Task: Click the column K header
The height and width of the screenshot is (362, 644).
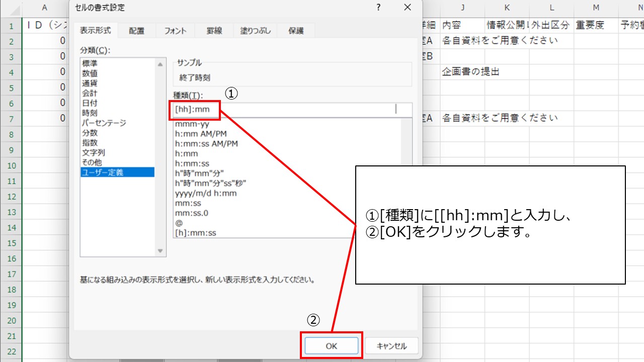Action: (x=507, y=8)
